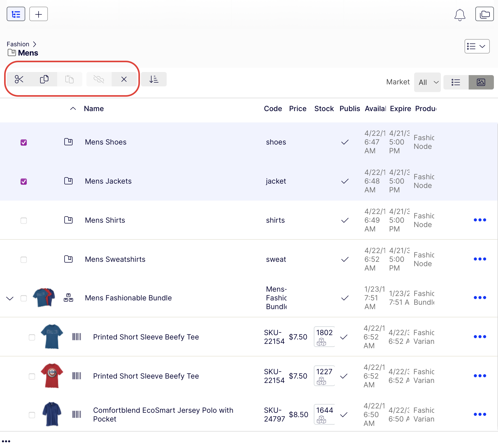Check the Mens Shirts checkbox
The width and height of the screenshot is (498, 448).
tap(24, 221)
